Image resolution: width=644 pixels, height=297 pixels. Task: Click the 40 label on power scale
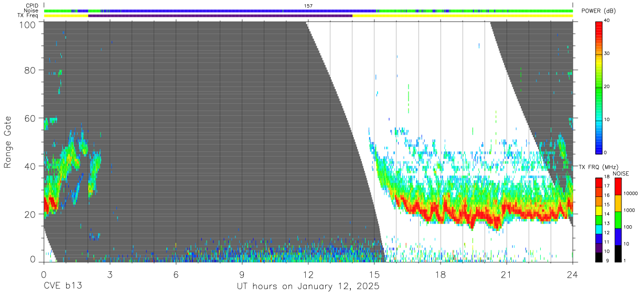tap(607, 20)
